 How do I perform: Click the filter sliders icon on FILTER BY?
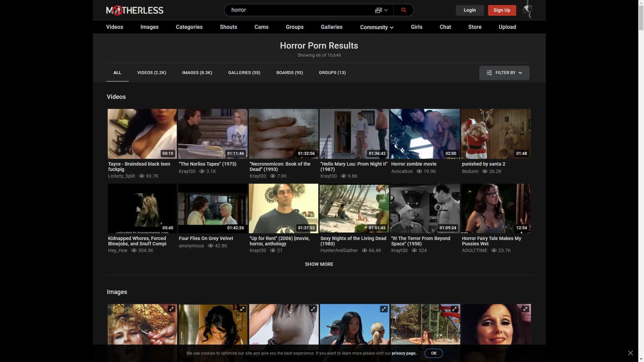pyautogui.click(x=489, y=72)
